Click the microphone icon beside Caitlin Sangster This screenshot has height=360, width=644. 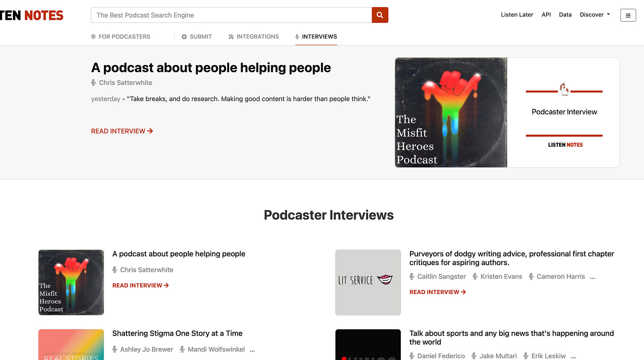click(x=412, y=276)
